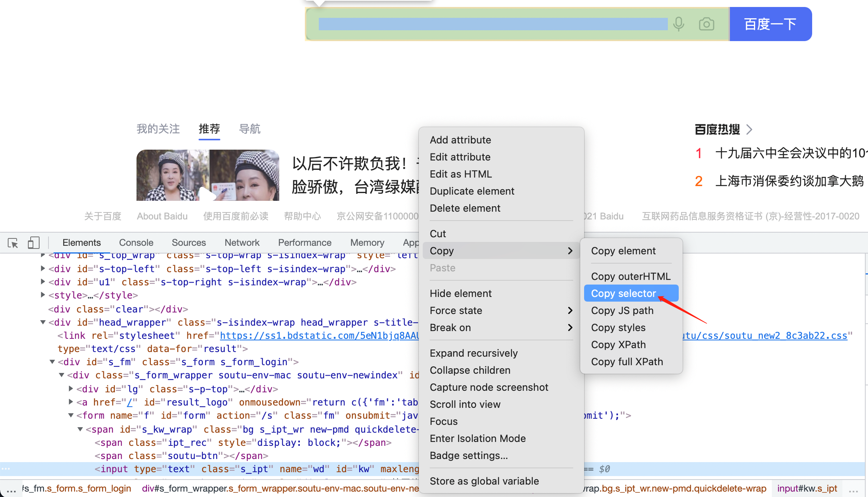Click the camera image search icon

point(706,24)
